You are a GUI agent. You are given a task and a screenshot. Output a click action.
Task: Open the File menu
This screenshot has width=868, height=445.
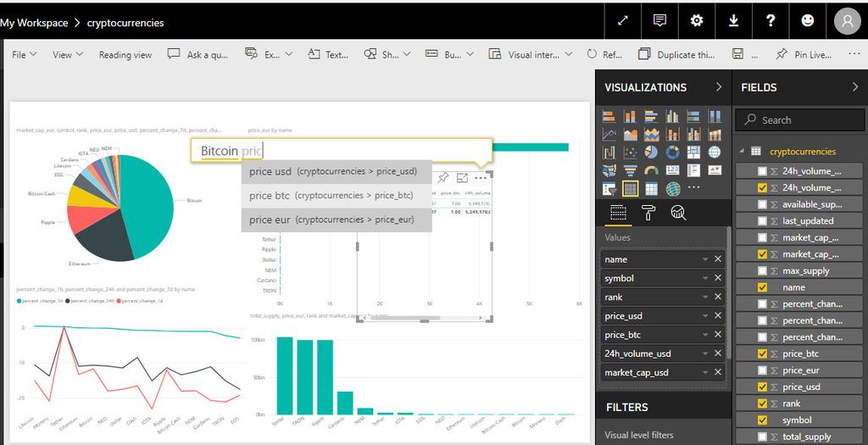[x=25, y=54]
